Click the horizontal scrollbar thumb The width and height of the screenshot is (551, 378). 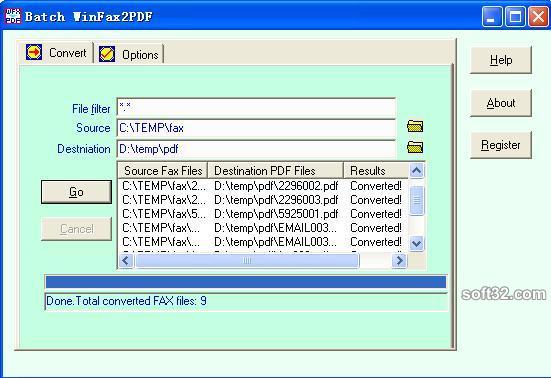[247, 260]
